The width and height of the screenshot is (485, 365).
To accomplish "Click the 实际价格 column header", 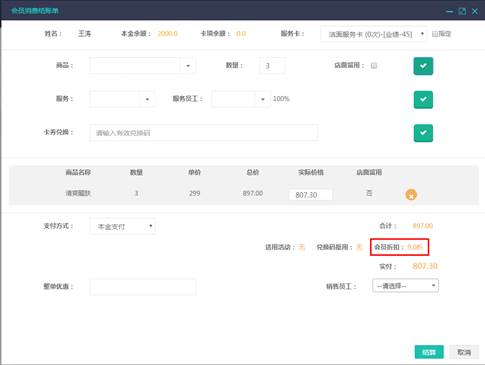I will click(311, 172).
